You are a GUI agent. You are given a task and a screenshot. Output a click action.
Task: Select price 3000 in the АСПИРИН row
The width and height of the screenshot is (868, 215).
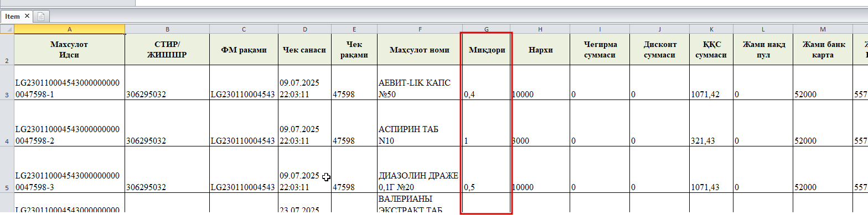point(540,123)
